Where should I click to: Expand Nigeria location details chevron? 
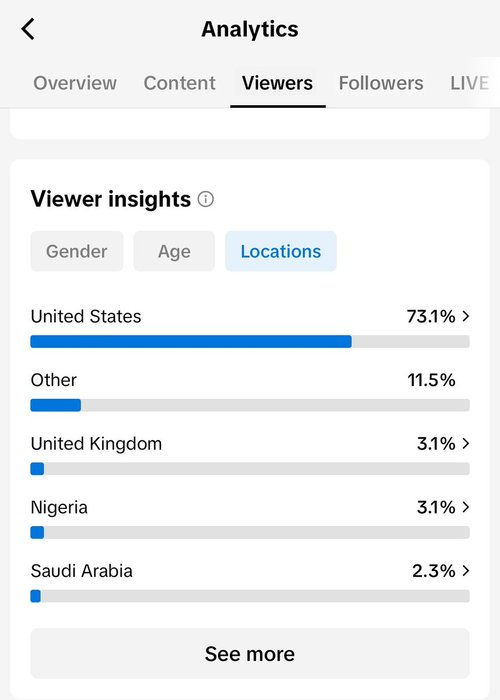pyautogui.click(x=466, y=507)
